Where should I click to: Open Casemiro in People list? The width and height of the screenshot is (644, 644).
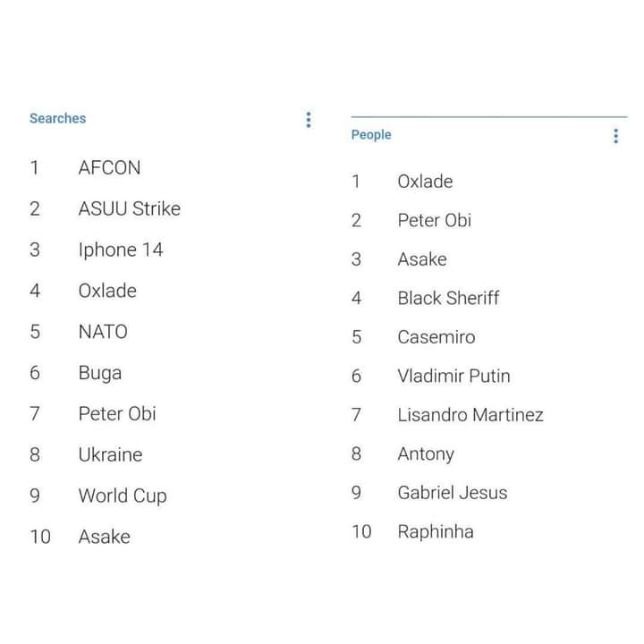coord(436,337)
